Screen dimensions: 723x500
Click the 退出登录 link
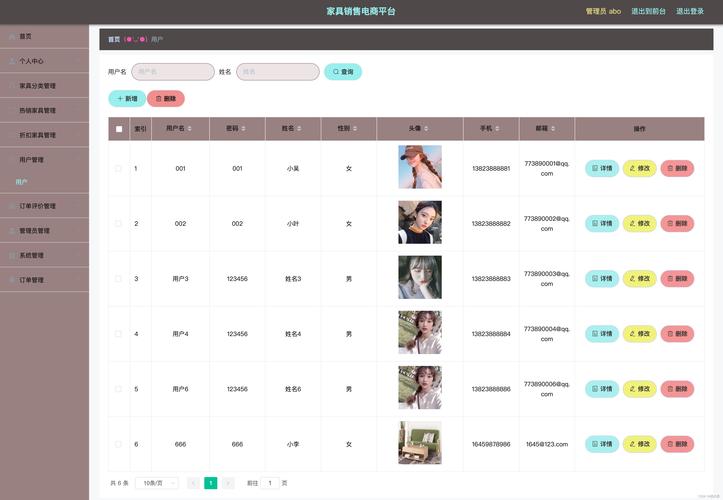(x=690, y=11)
